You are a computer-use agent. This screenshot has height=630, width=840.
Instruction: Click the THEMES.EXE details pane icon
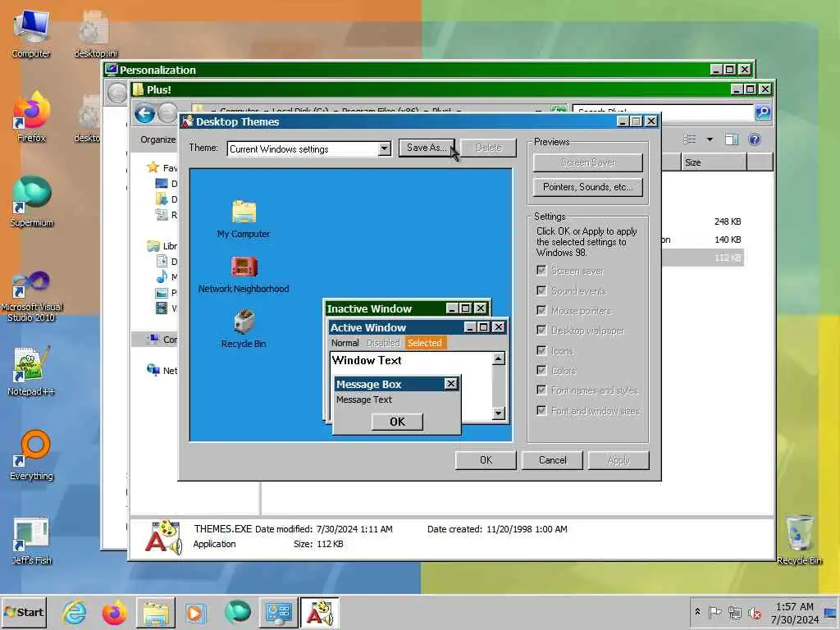(163, 537)
